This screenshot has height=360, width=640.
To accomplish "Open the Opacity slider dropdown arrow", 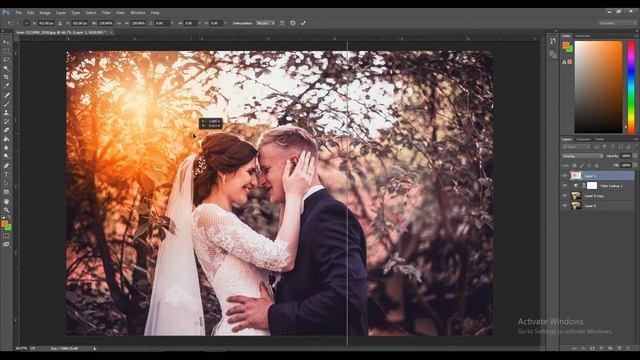I will (x=634, y=156).
